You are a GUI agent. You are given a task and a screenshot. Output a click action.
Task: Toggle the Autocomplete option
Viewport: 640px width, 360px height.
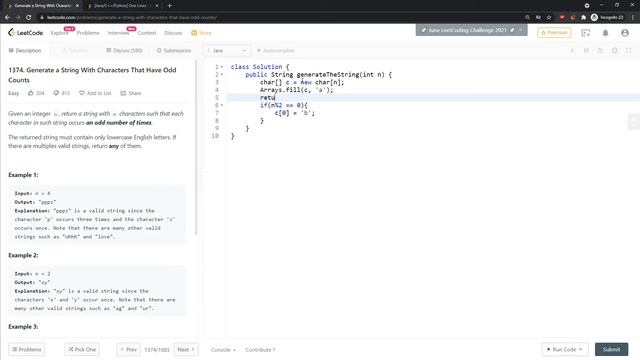pyautogui.click(x=276, y=51)
